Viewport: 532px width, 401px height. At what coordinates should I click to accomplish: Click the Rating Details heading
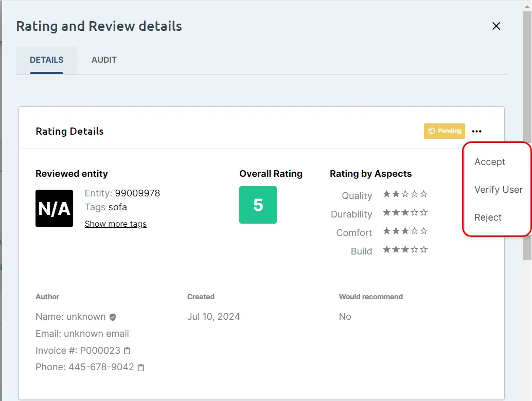69,131
